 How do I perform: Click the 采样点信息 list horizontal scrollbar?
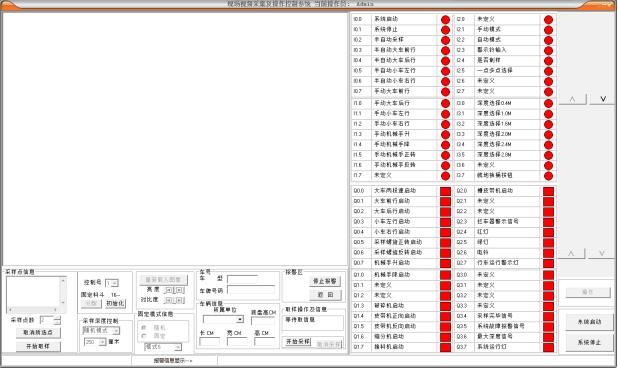click(x=33, y=310)
